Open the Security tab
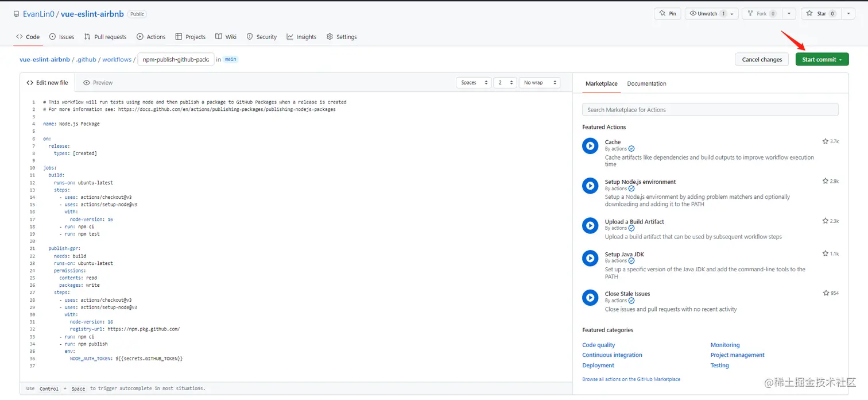 coord(261,37)
